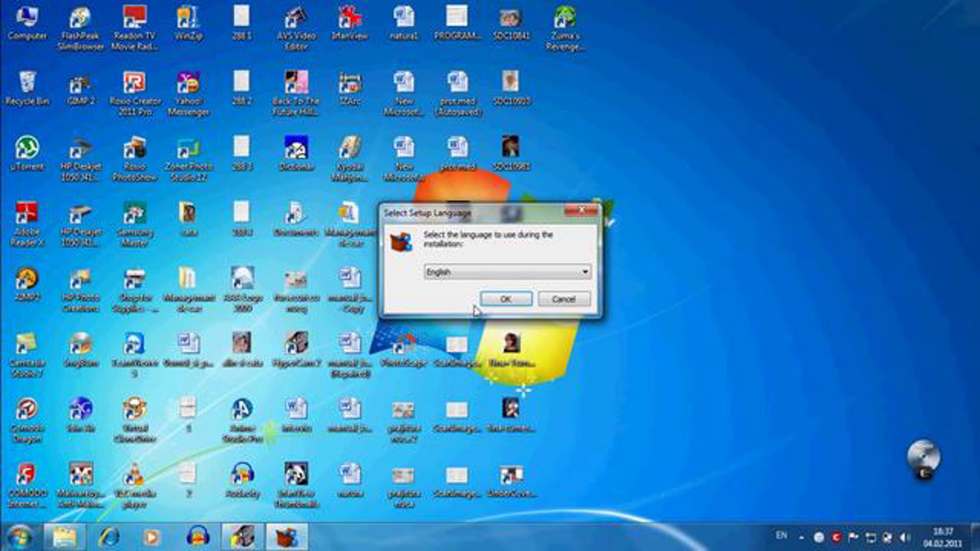Screen dimensions: 980x551
Task: Click the EN language indicator in tray
Action: pyautogui.click(x=781, y=535)
